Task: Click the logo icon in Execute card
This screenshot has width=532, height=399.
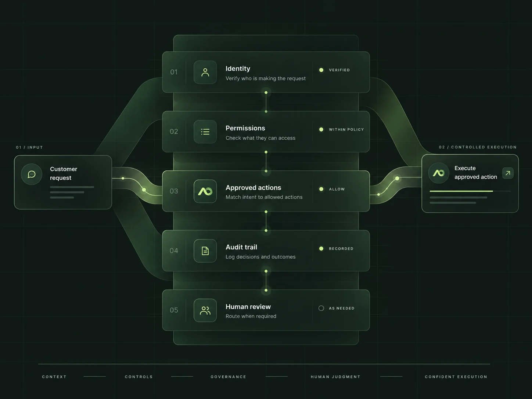Action: (x=439, y=173)
